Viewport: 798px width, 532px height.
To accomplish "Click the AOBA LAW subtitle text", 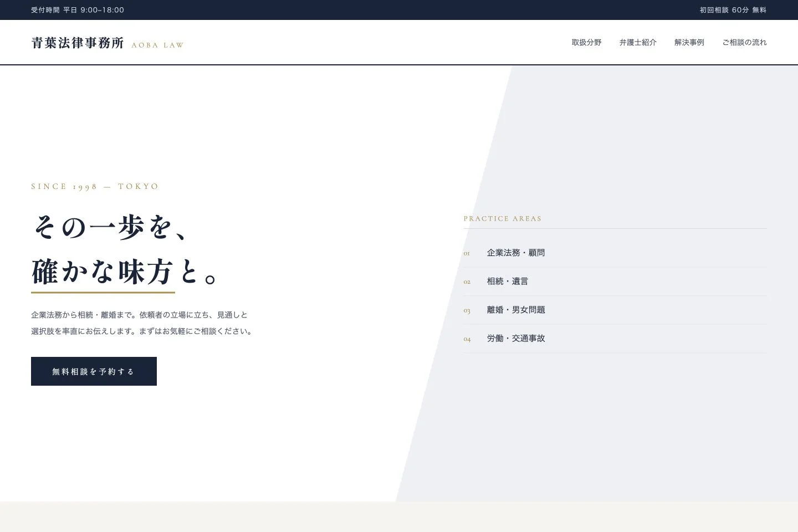I will (157, 45).
